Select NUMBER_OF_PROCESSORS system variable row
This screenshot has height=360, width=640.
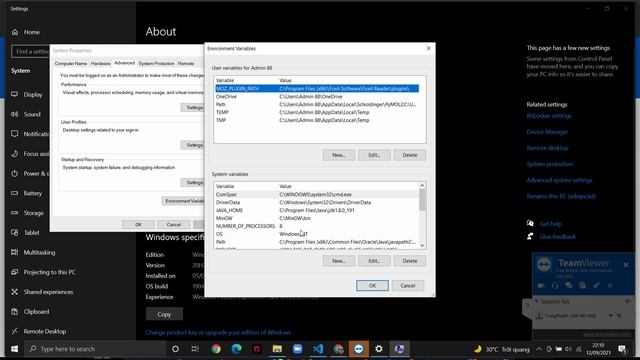tap(317, 226)
